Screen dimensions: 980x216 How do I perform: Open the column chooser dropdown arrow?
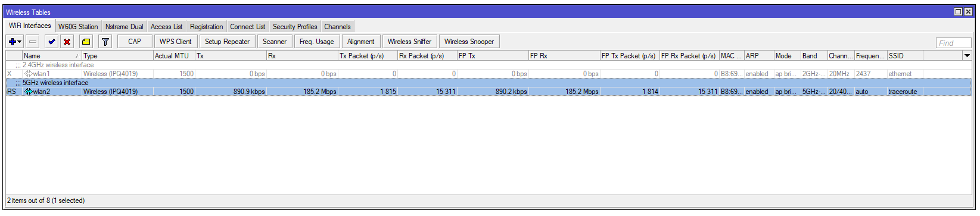[967, 56]
